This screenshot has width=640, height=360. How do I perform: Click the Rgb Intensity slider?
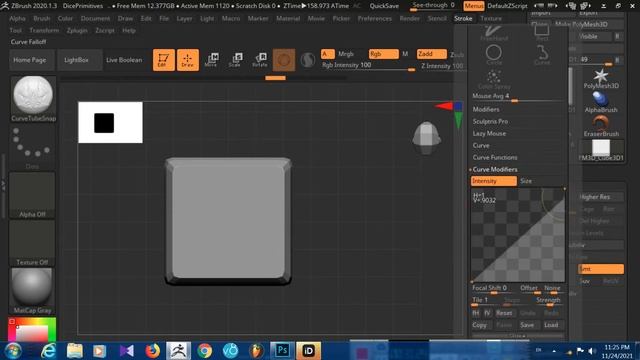pyautogui.click(x=368, y=66)
